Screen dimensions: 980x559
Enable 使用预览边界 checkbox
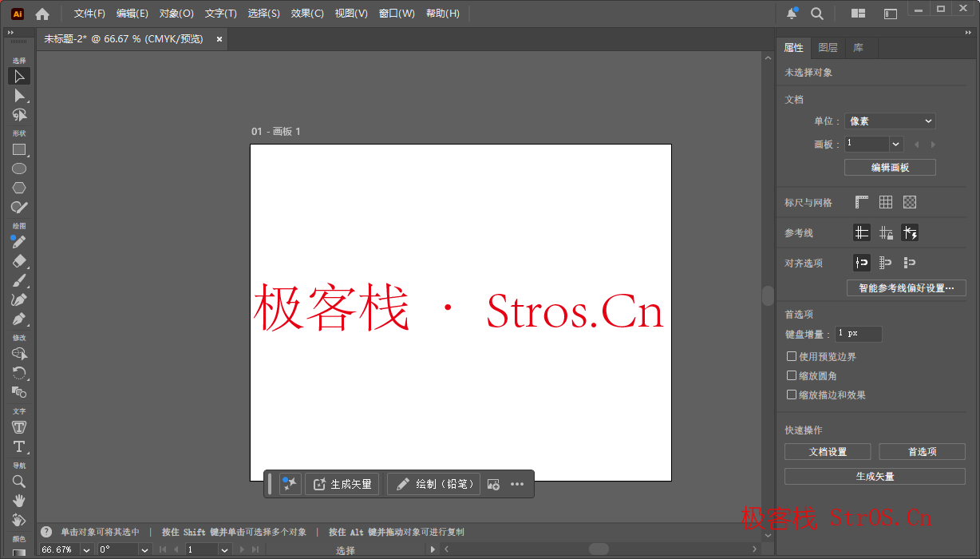792,356
